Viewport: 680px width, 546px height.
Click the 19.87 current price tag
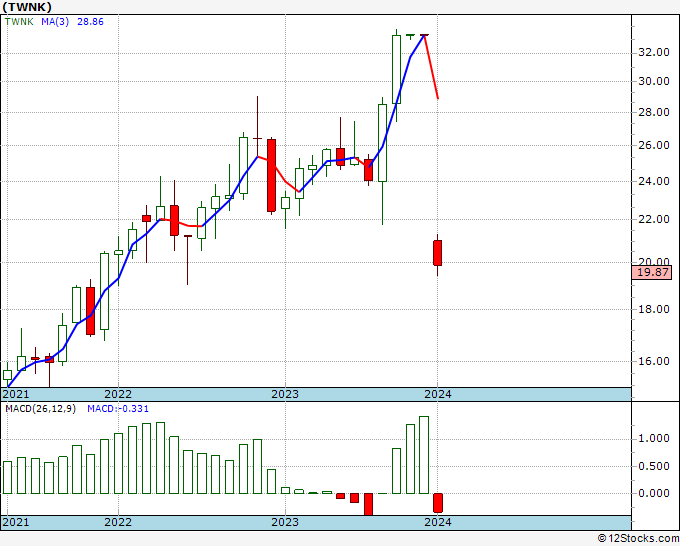coord(654,272)
